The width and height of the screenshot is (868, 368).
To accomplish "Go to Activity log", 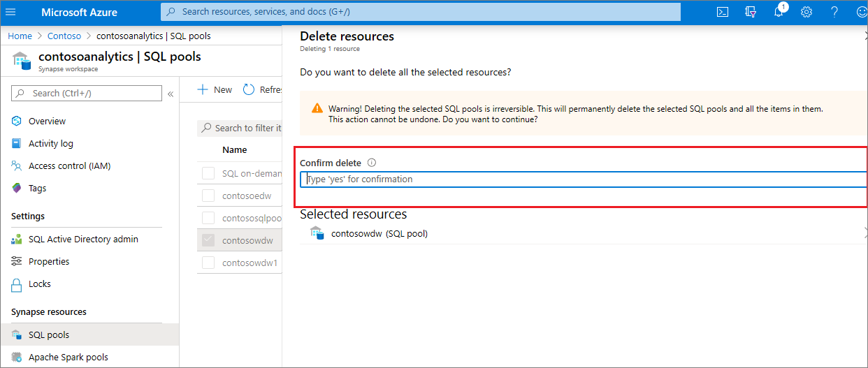I will click(50, 143).
